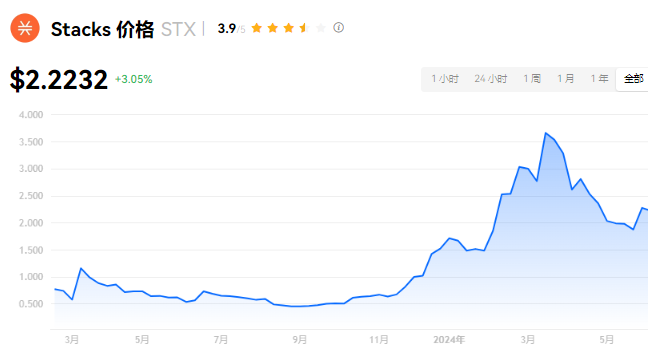Click the 3.9 rating score
The image size is (648, 363).
(227, 29)
